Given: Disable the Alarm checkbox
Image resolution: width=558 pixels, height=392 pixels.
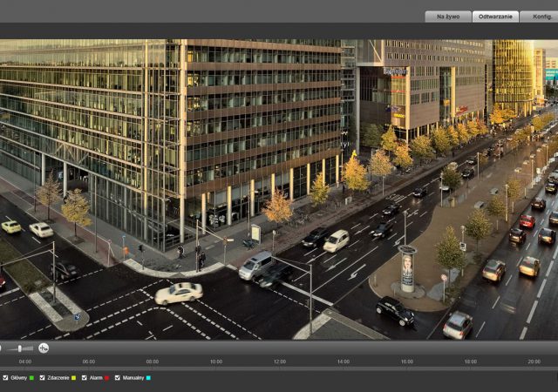Looking at the screenshot, I should 85,378.
